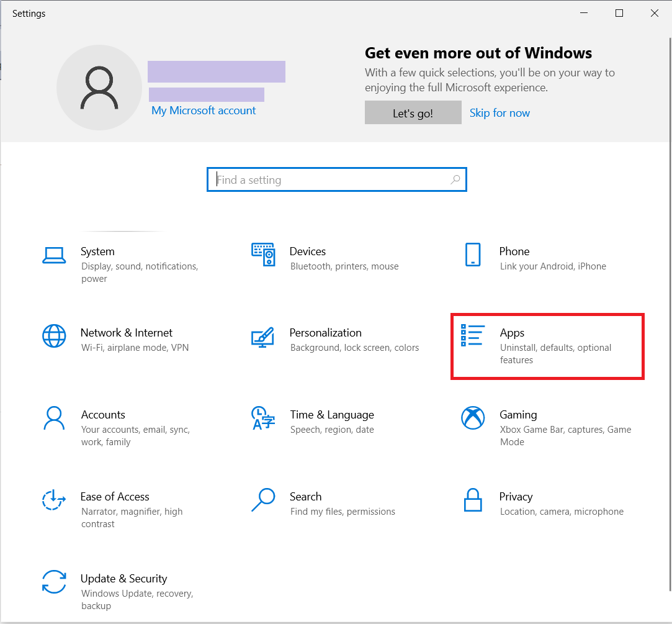Close the Settings window
Image resolution: width=672 pixels, height=624 pixels.
[655, 13]
